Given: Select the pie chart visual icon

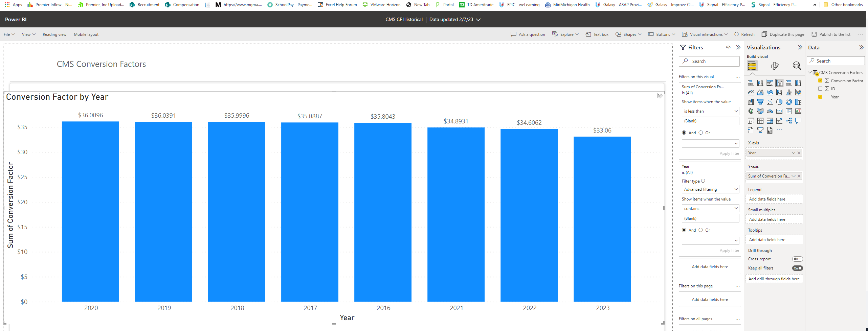Looking at the screenshot, I should point(779,102).
